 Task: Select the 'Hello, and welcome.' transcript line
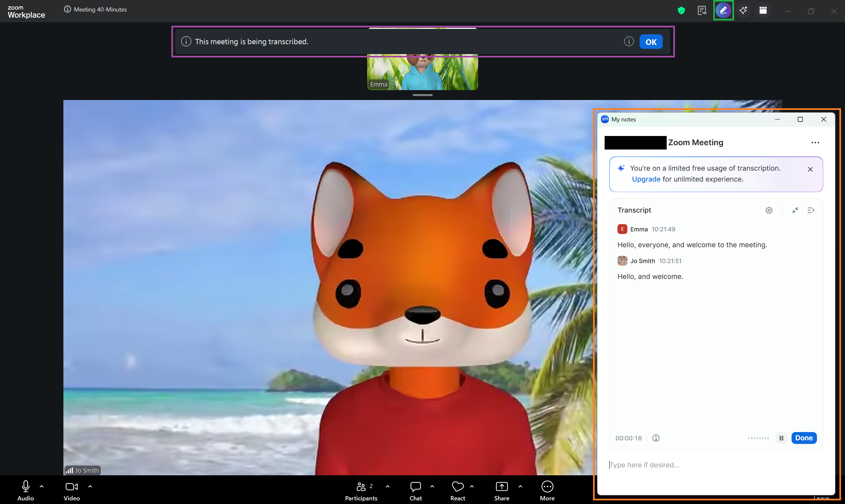650,277
